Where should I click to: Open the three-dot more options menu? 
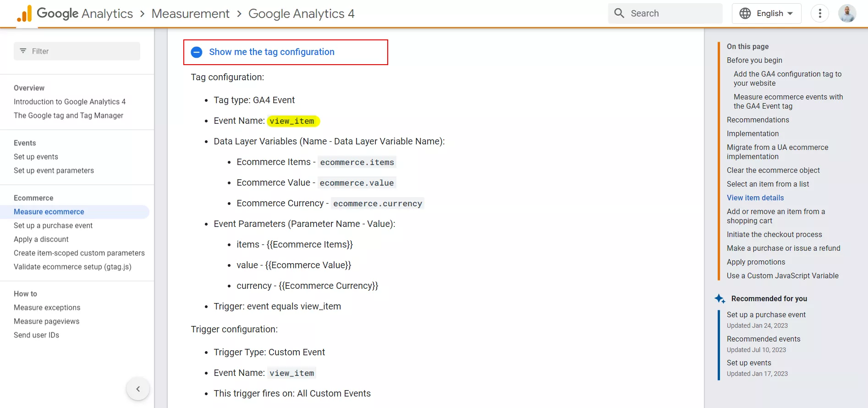click(820, 13)
